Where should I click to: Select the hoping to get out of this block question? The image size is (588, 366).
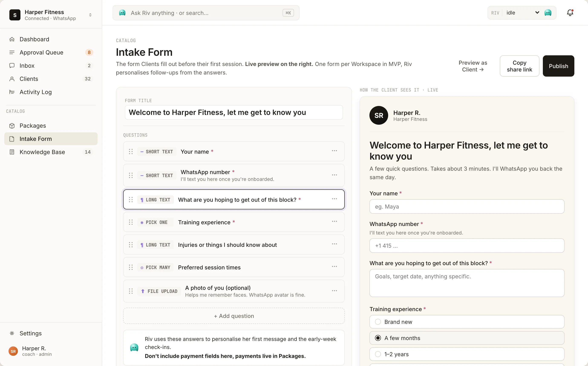[234, 199]
